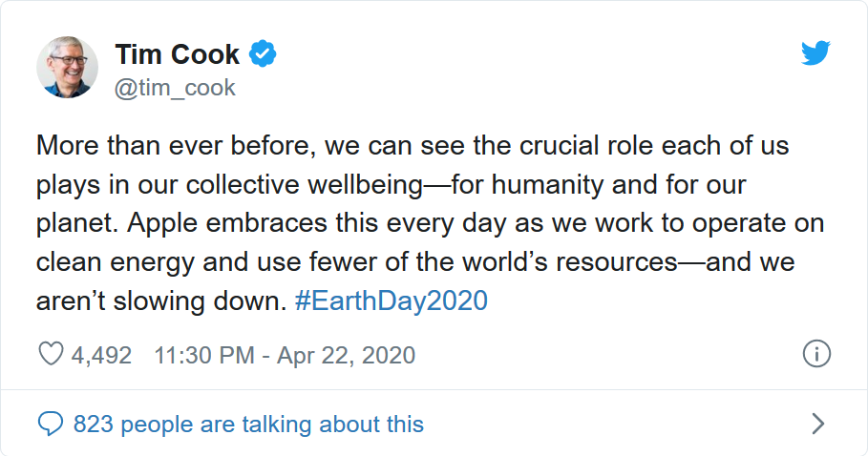Click the tweet's opening phrase 'More than ever'
The image size is (868, 456).
(116, 147)
